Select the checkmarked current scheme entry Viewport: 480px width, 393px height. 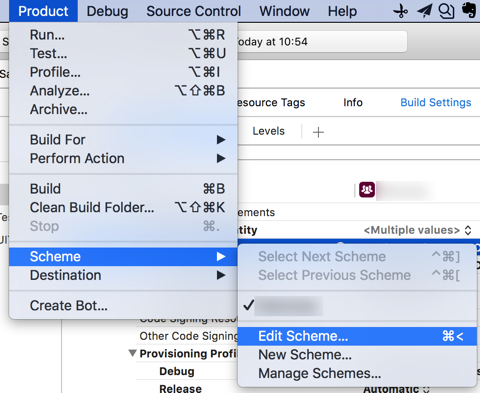point(357,306)
